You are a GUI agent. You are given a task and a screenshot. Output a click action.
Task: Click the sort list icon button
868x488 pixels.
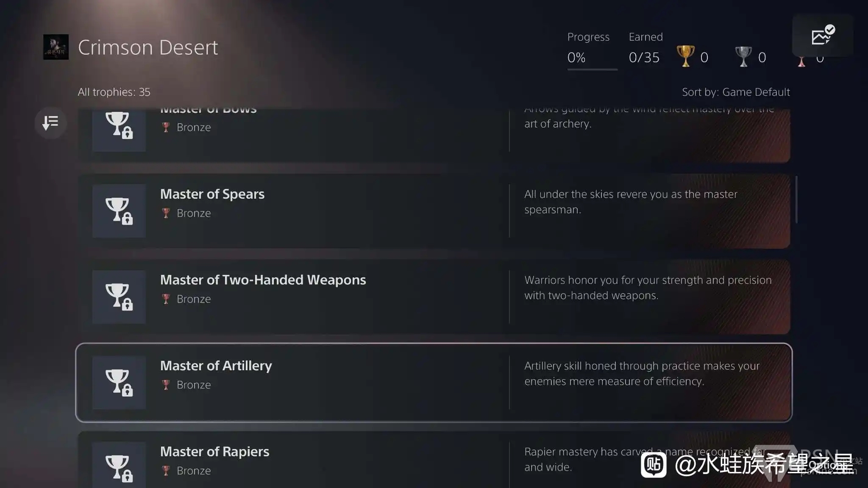(50, 123)
